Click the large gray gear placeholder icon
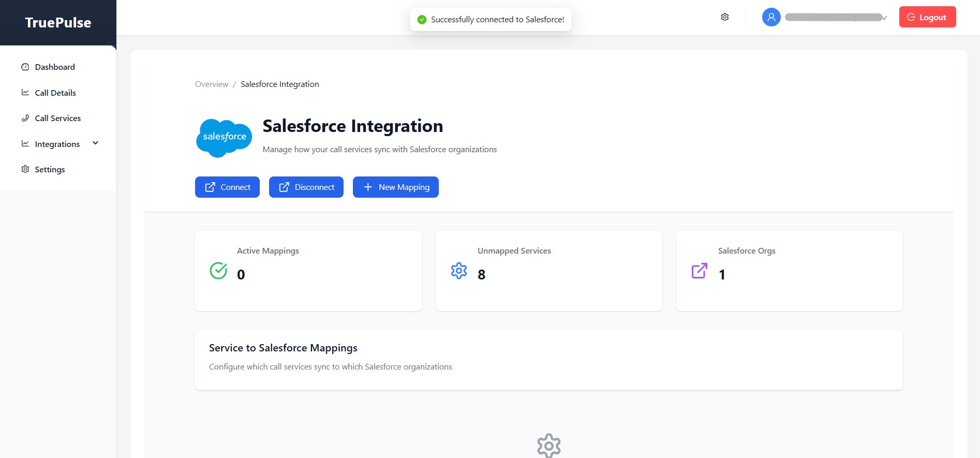980x458 pixels. click(548, 445)
